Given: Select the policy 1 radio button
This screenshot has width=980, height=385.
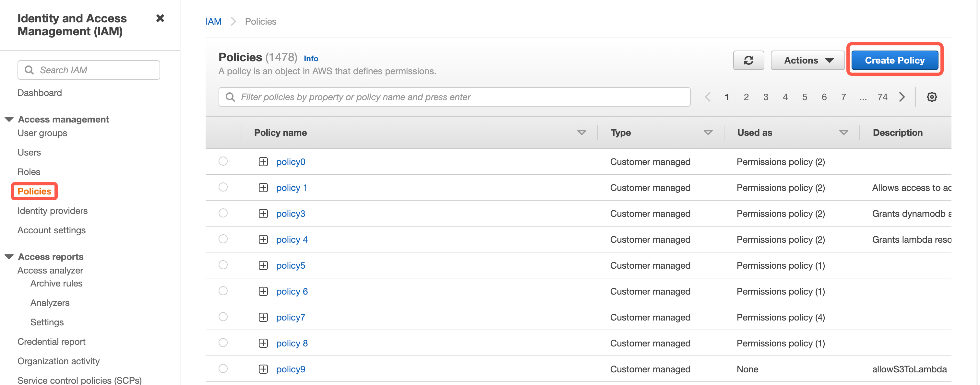Looking at the screenshot, I should pos(223,187).
